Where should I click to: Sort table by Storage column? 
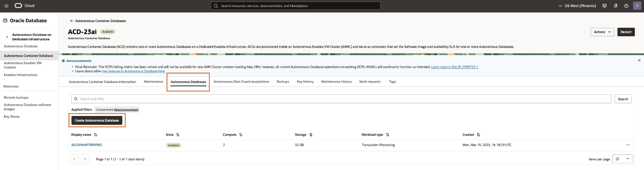pyautogui.click(x=311, y=135)
